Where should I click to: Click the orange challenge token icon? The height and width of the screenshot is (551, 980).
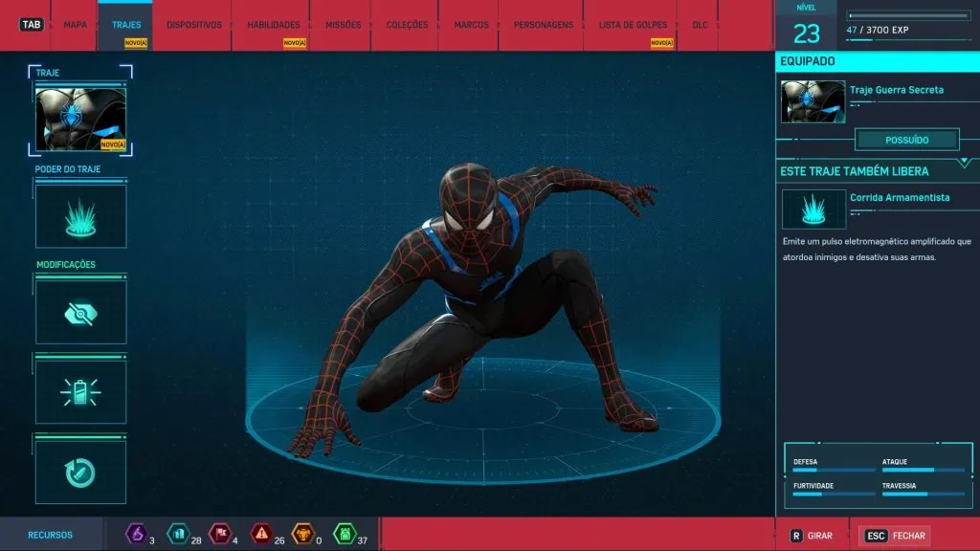(x=303, y=534)
